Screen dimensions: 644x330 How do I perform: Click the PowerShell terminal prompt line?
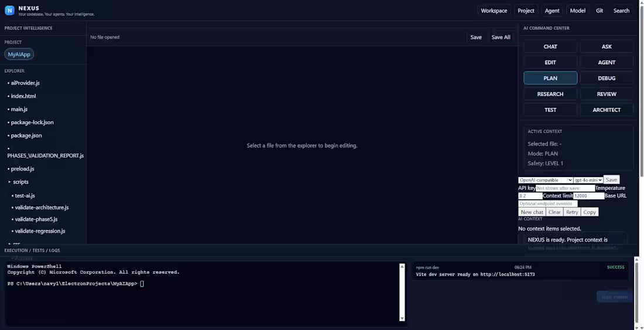[76, 284]
